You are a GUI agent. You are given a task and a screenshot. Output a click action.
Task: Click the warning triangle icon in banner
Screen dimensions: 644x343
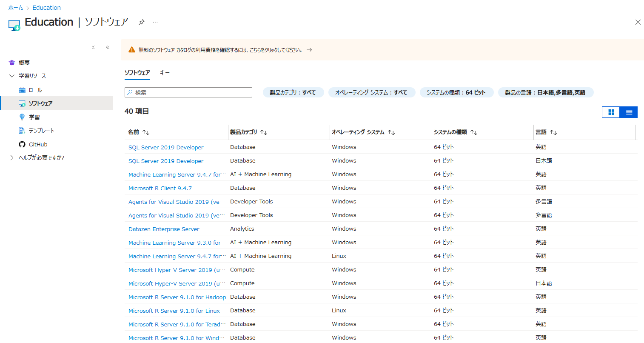coord(132,50)
